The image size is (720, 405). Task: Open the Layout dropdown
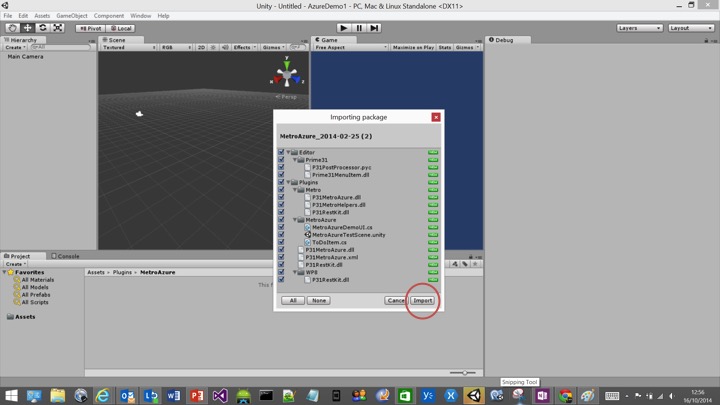coord(691,28)
